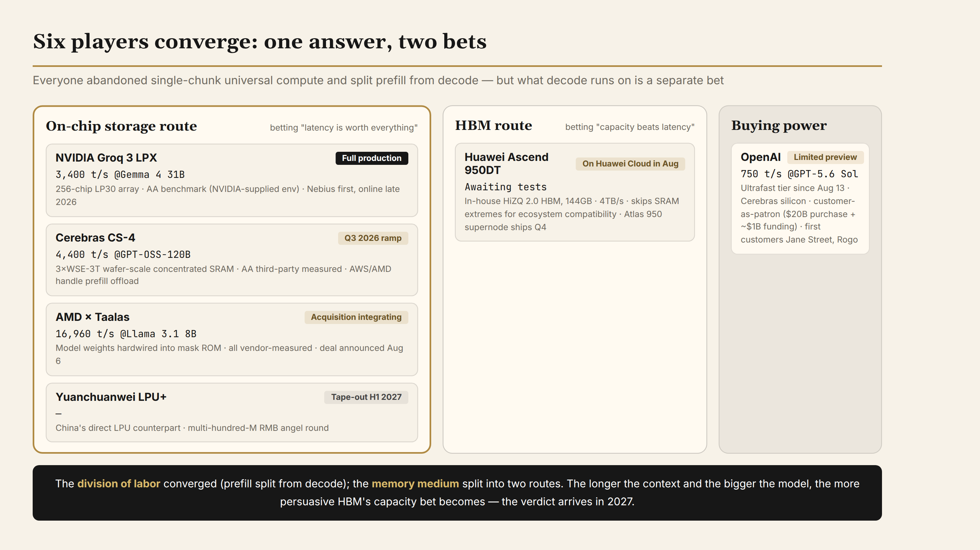Select the "OpenAI" card title

pyautogui.click(x=760, y=157)
